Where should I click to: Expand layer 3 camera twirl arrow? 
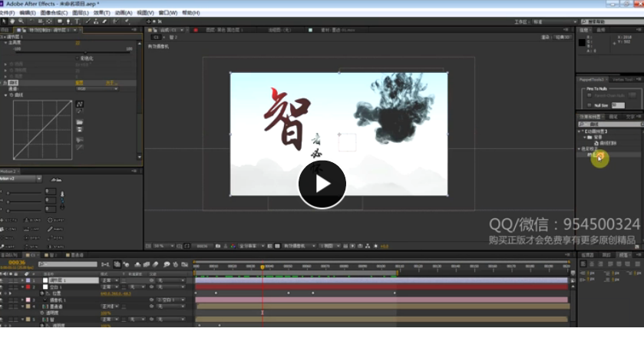pos(22,300)
